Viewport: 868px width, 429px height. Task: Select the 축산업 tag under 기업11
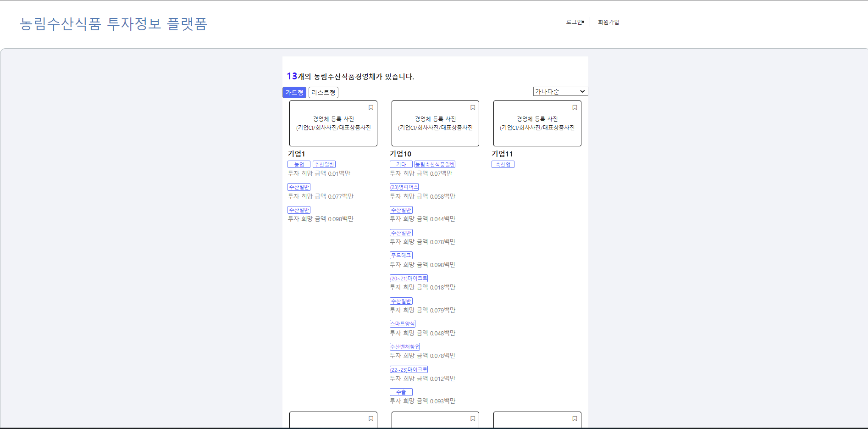[x=503, y=164]
